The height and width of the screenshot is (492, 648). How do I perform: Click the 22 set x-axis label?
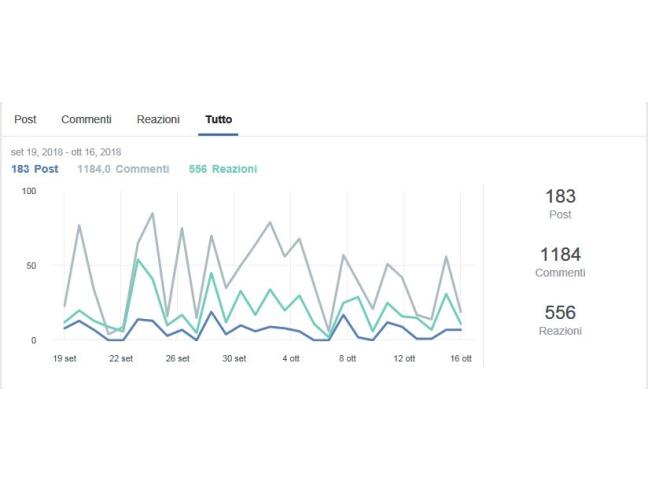pos(121,358)
